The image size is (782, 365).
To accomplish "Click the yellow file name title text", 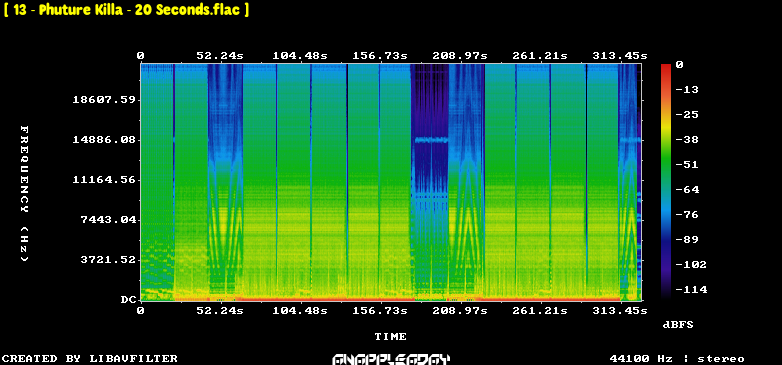I will coord(126,10).
